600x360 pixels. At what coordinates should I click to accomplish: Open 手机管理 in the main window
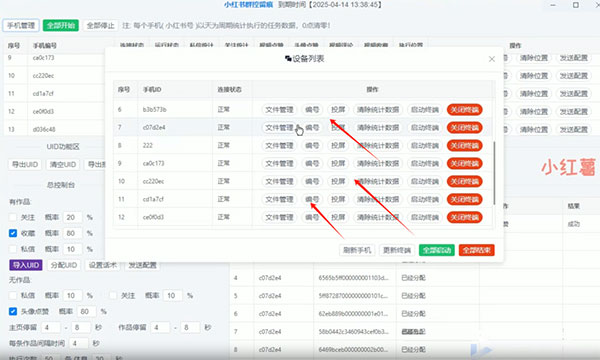click(x=21, y=26)
